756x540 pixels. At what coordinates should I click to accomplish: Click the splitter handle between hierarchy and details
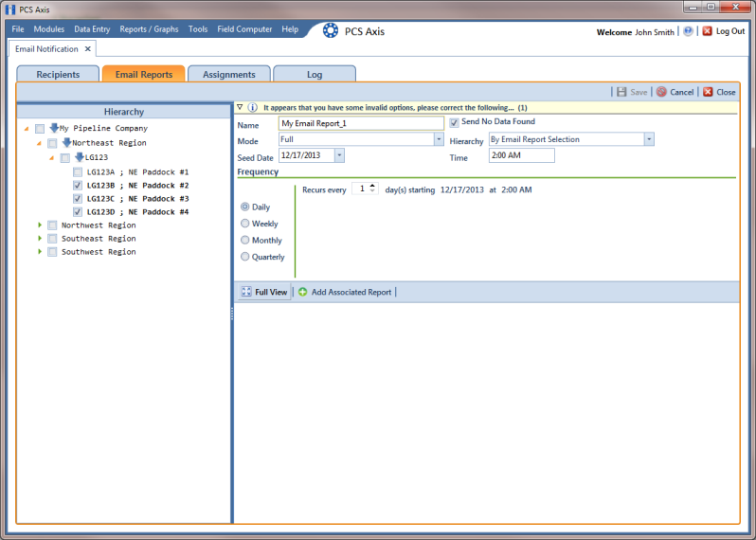[x=232, y=314]
